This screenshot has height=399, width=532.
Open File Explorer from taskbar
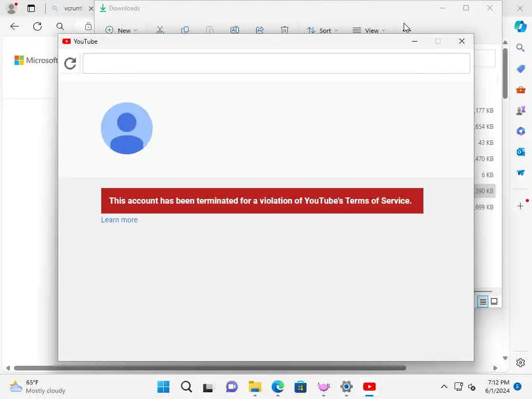[x=255, y=387]
